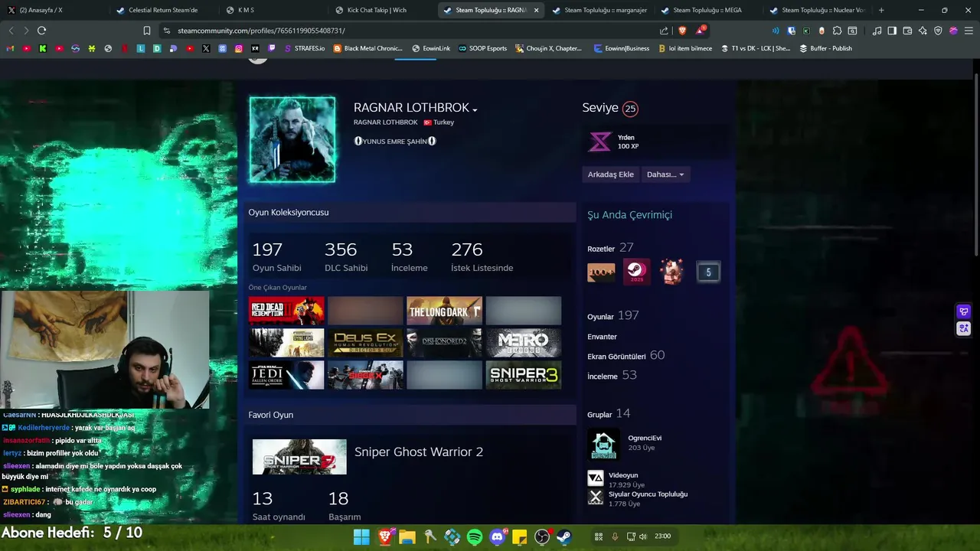Image resolution: width=980 pixels, height=551 pixels.
Task: Open The Long Dark game thumbnail
Action: [x=444, y=311]
